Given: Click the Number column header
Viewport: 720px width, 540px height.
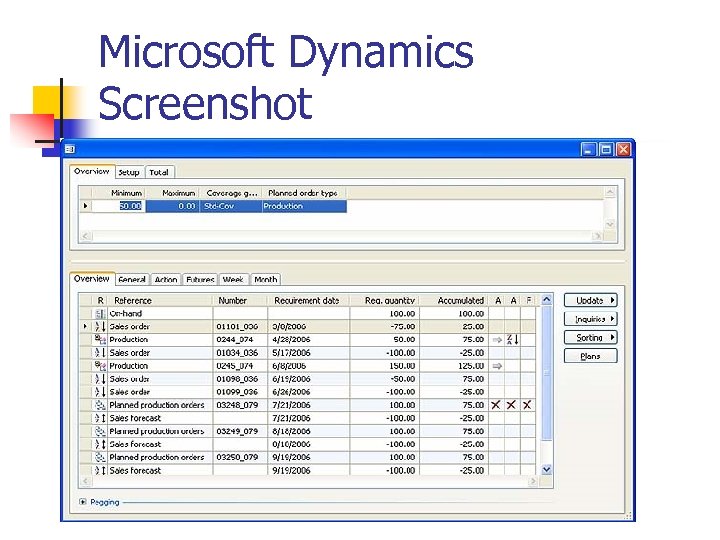Looking at the screenshot, I should coord(240,300).
